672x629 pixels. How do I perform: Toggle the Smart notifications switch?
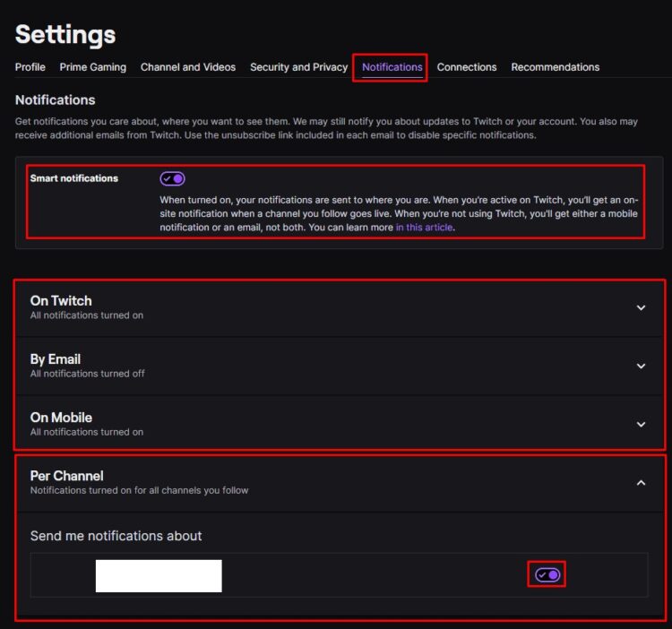click(x=172, y=178)
